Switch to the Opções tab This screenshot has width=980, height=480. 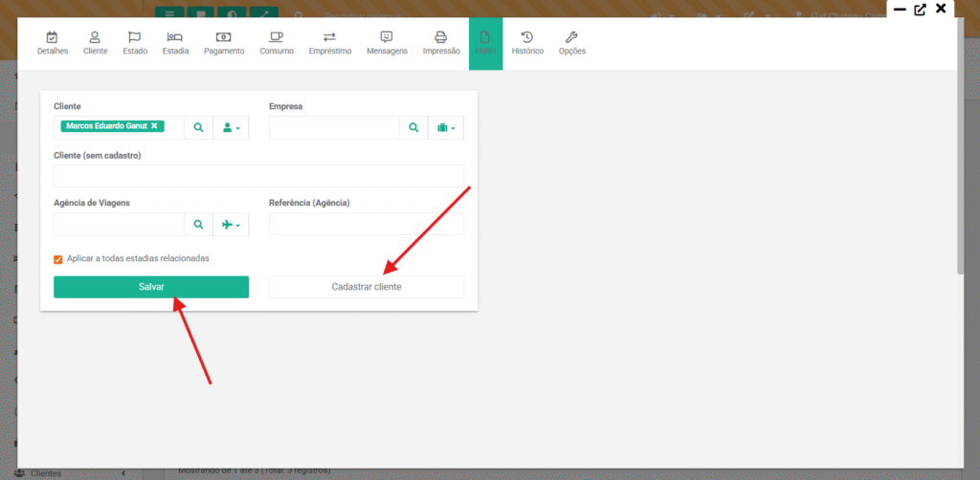[x=572, y=44]
